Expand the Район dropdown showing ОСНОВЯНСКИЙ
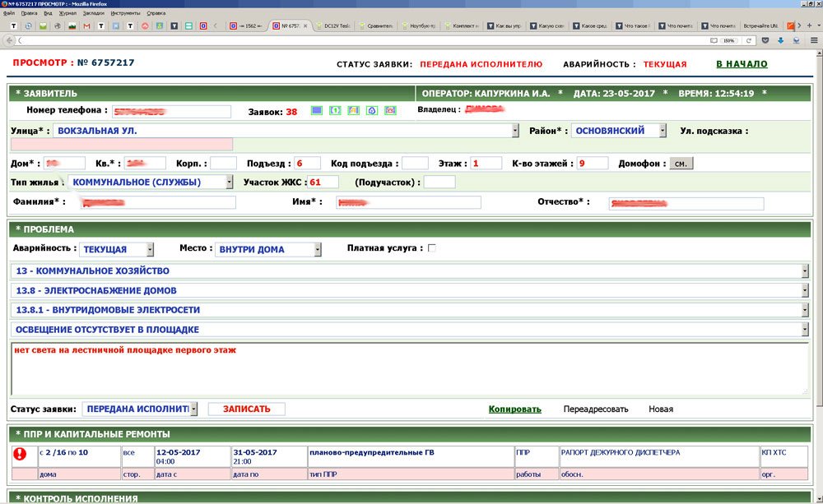 663,131
